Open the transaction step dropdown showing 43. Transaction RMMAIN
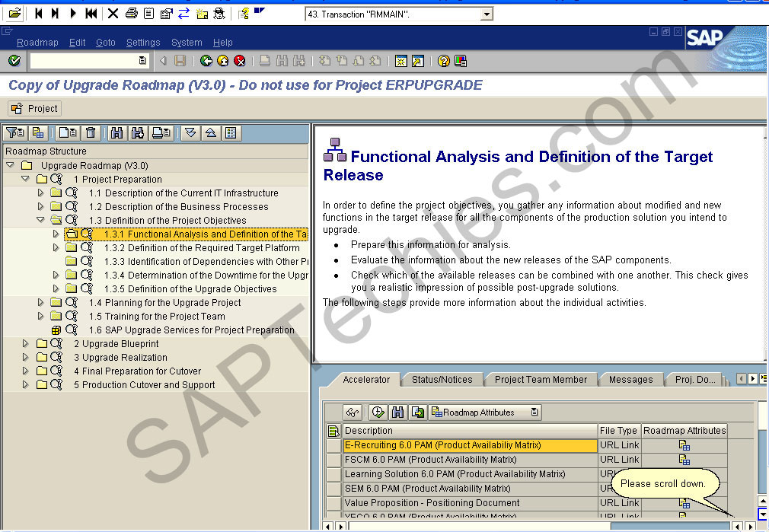This screenshot has height=532, width=769. [486, 14]
